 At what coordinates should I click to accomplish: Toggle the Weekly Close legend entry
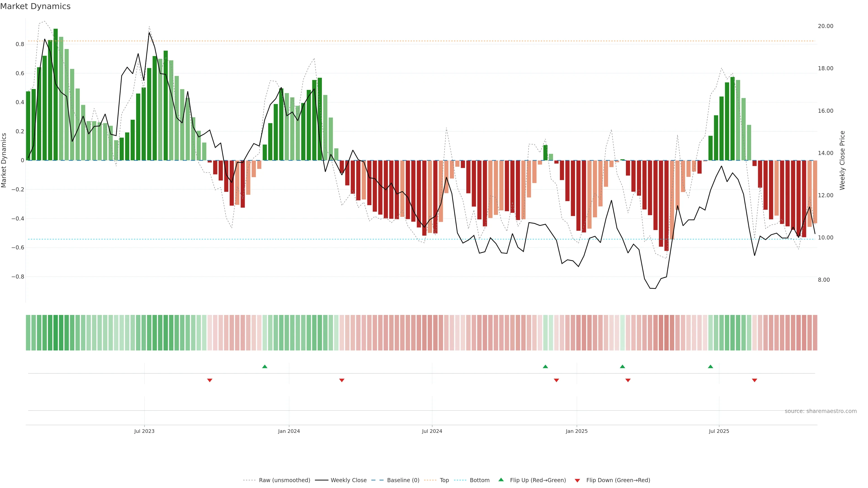pos(348,480)
